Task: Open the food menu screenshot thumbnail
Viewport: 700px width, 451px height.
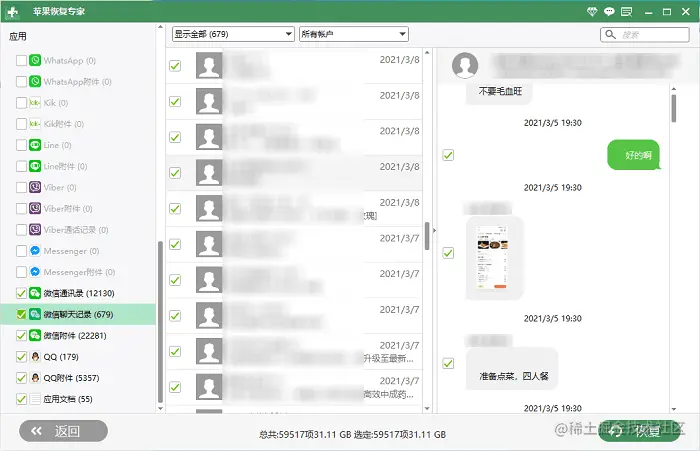Action: pyautogui.click(x=494, y=258)
